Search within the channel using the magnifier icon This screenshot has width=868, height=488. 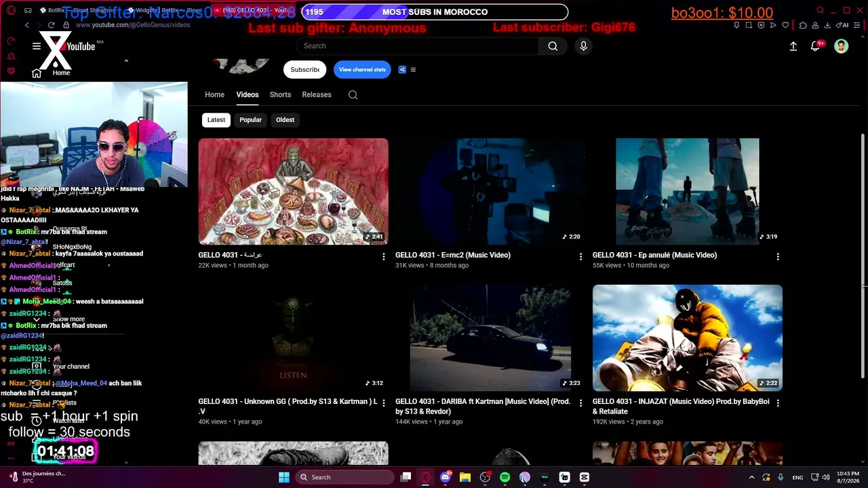353,95
